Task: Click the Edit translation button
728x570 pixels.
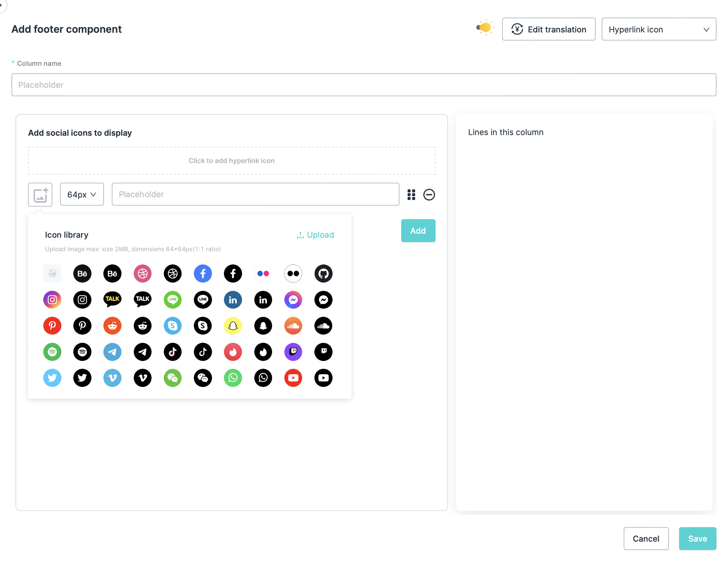Action: pyautogui.click(x=548, y=29)
